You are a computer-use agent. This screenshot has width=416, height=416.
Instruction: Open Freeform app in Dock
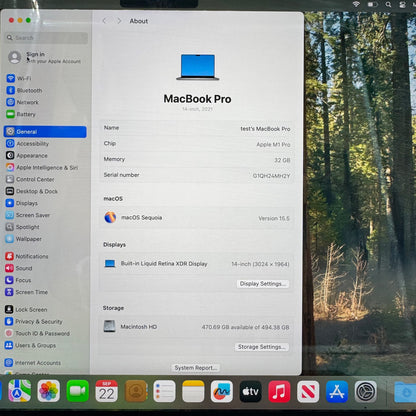[222, 391]
